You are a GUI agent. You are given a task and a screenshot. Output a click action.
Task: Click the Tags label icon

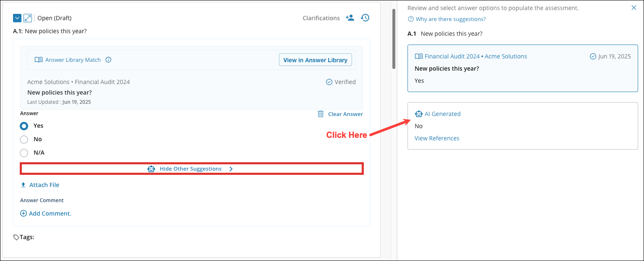16,237
